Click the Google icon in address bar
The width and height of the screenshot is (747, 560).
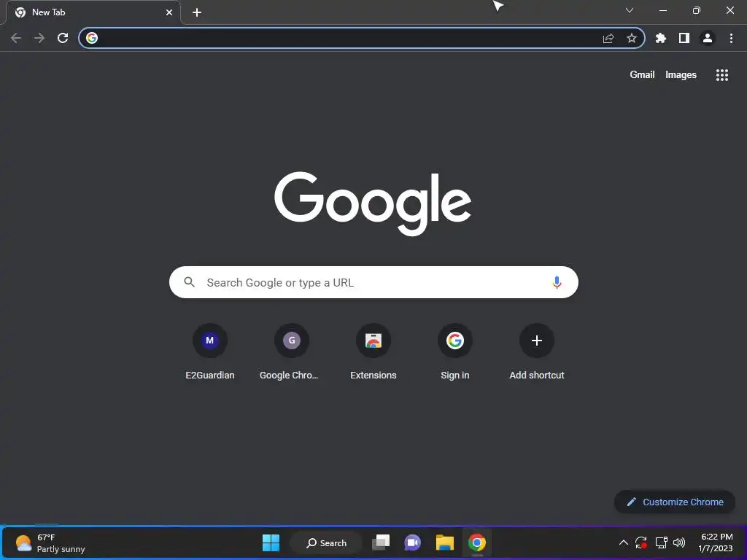tap(92, 38)
